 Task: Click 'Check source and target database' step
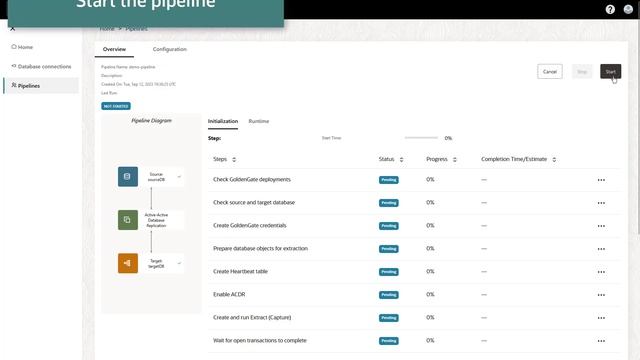(254, 202)
